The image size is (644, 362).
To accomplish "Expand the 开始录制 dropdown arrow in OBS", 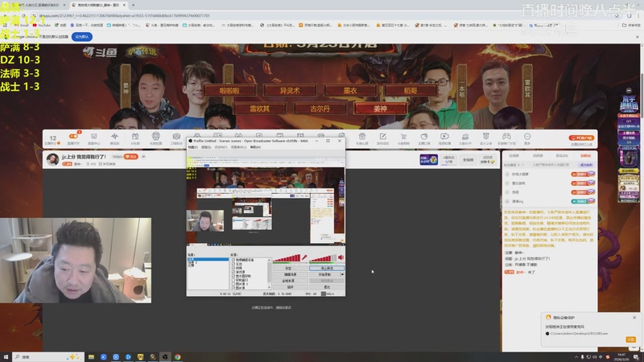I will pyautogui.click(x=343, y=274).
